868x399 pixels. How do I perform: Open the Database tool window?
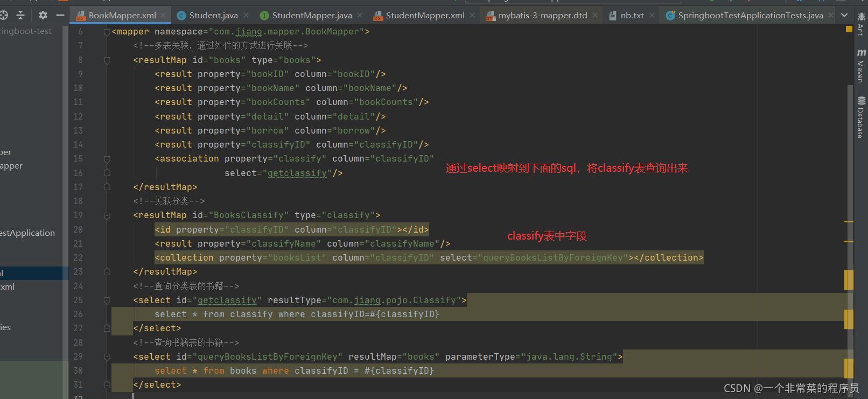860,117
